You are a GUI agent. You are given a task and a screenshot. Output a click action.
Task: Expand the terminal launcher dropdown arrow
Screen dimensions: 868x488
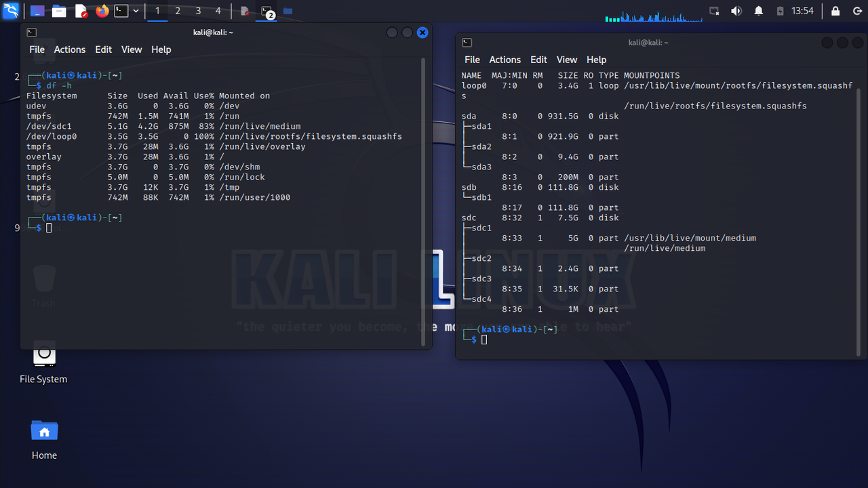pyautogui.click(x=136, y=11)
